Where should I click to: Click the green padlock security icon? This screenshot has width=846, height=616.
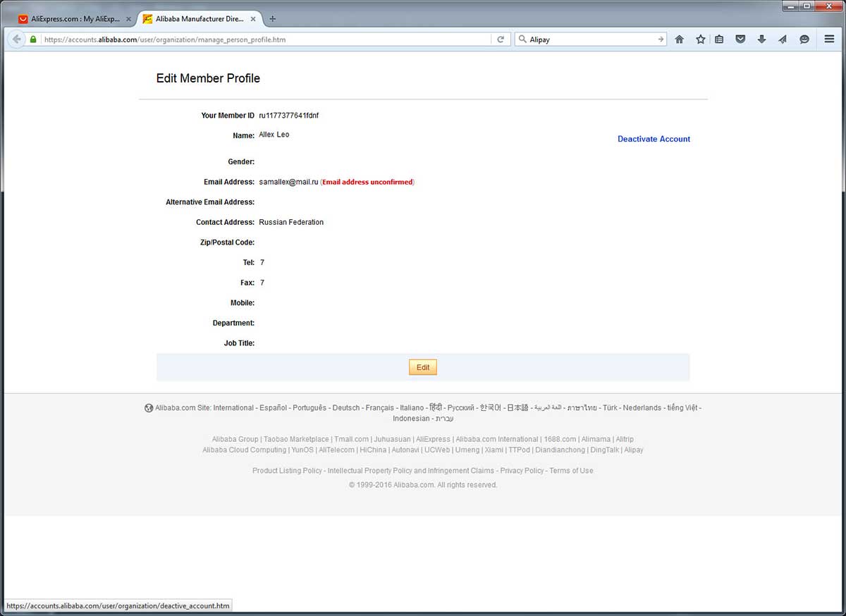tap(33, 39)
